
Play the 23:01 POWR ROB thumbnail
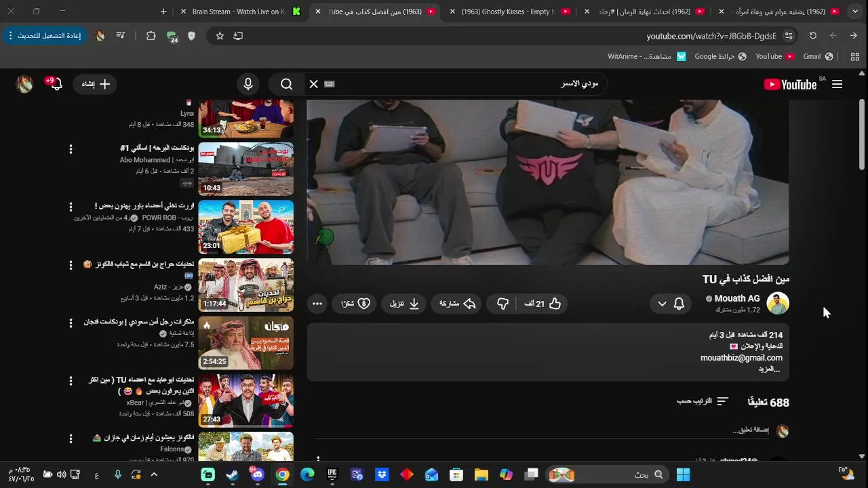tap(246, 227)
